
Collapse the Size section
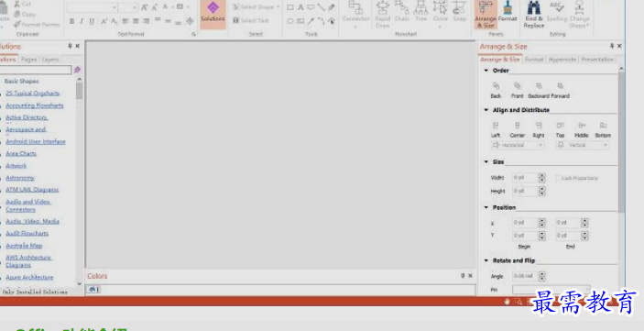click(x=486, y=161)
